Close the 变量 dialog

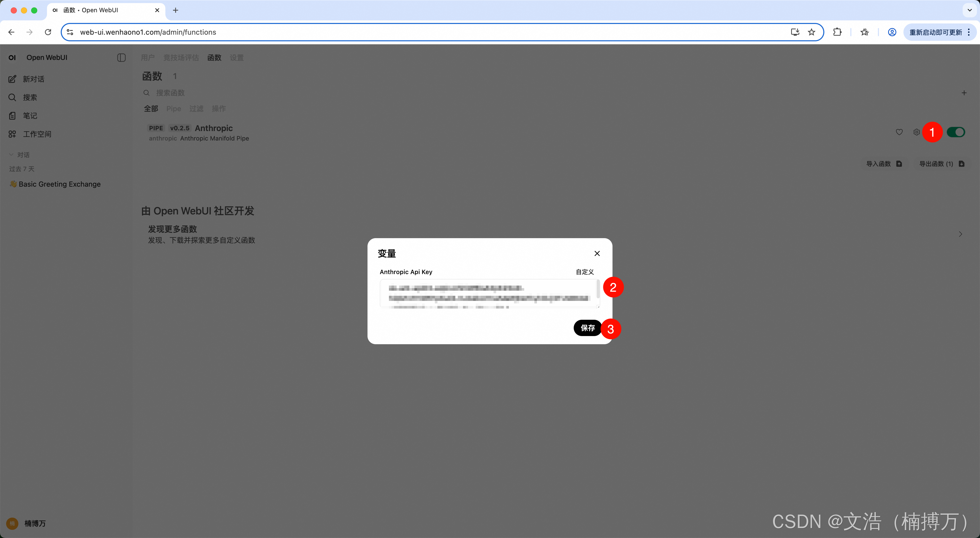pos(597,253)
